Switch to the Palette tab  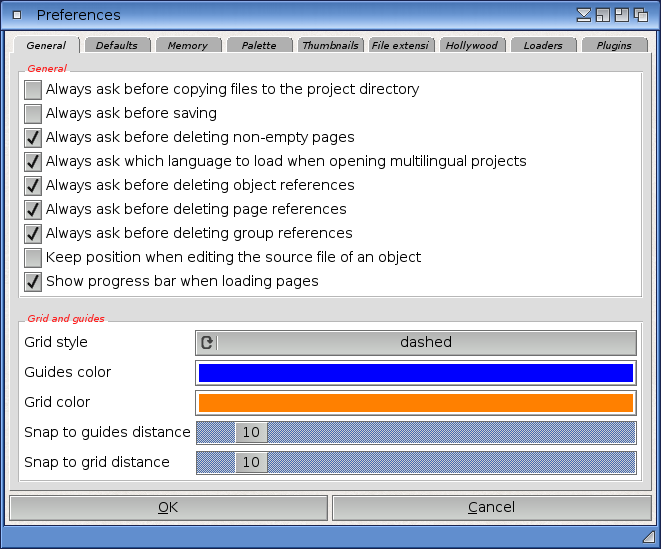click(259, 46)
